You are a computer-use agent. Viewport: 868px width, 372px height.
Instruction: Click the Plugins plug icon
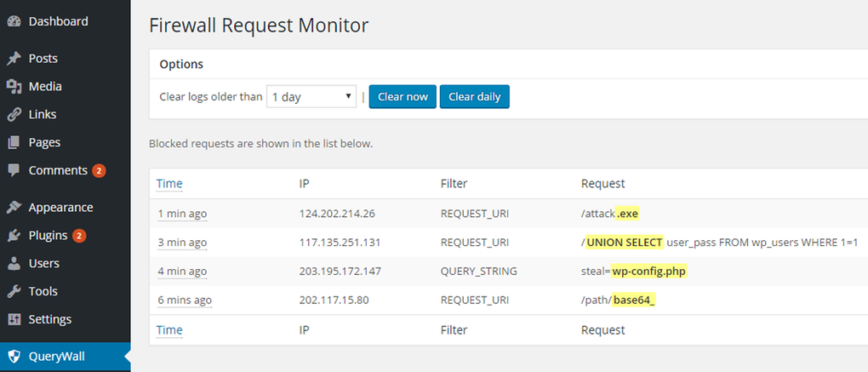(14, 236)
